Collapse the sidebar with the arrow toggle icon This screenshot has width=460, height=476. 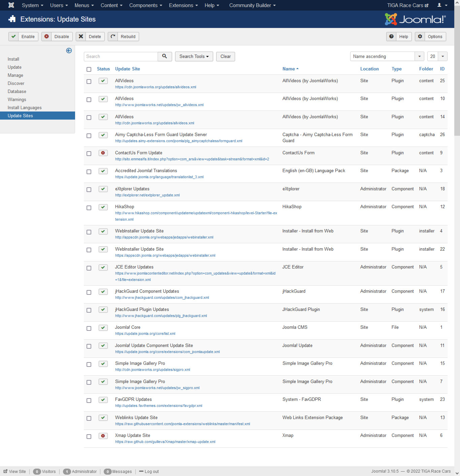pyautogui.click(x=69, y=51)
